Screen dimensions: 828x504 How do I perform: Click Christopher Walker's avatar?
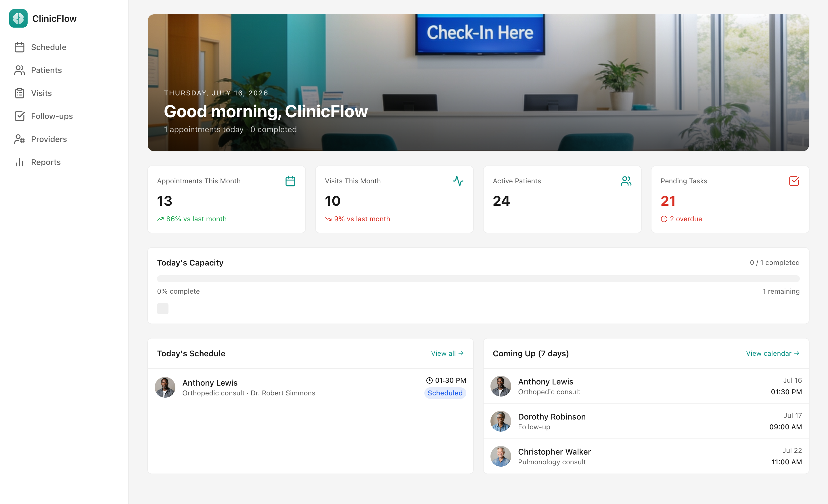tap(501, 456)
